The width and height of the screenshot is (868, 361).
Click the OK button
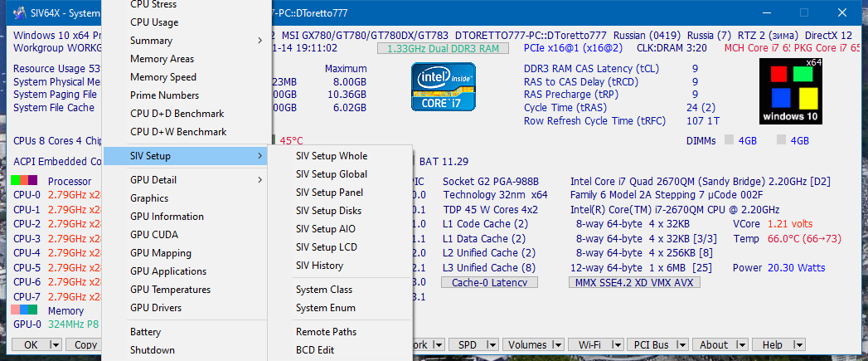(31, 345)
